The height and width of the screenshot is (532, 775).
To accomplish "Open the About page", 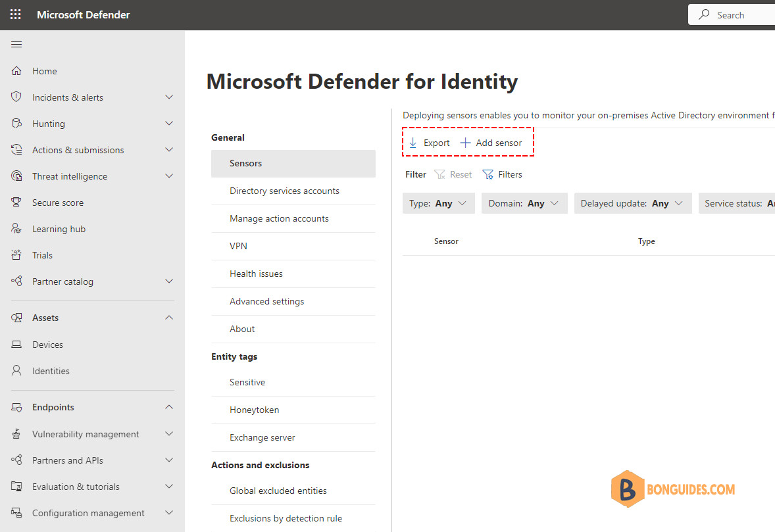I will click(x=293, y=329).
